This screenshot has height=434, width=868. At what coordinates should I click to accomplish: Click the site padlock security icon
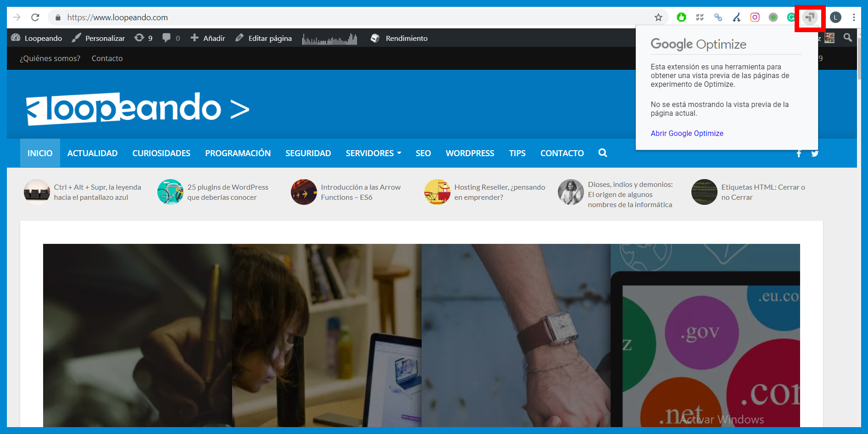pyautogui.click(x=58, y=17)
